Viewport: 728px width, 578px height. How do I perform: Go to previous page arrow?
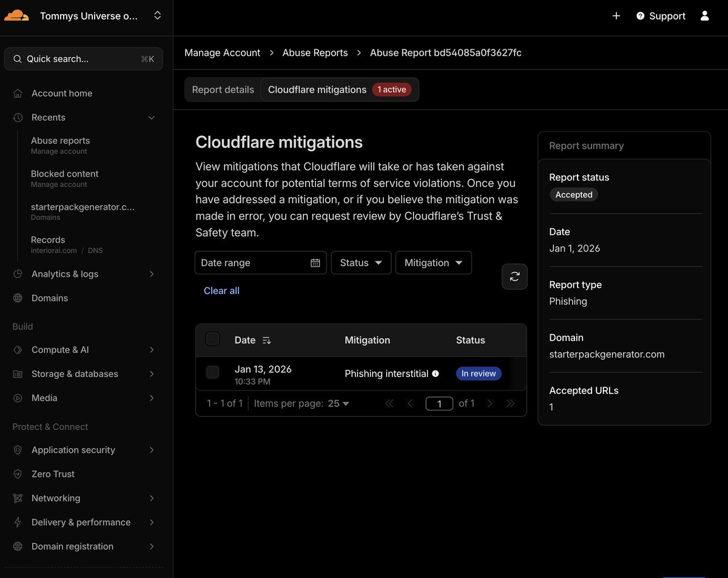click(410, 404)
